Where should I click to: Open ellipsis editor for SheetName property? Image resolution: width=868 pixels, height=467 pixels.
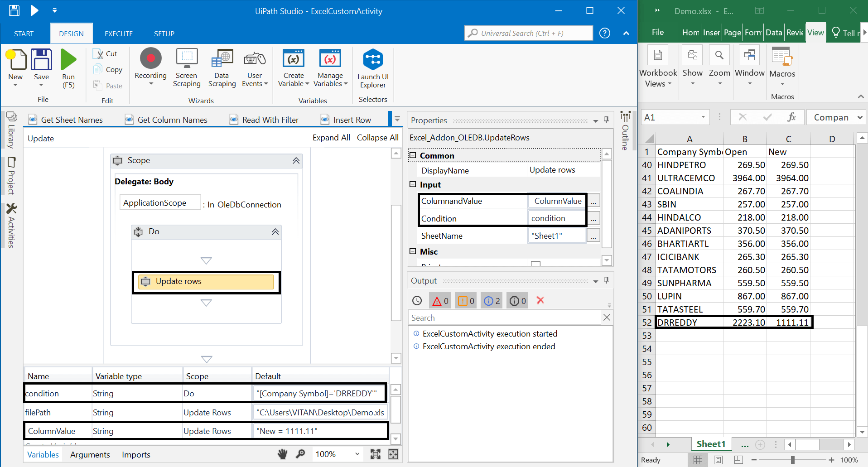pos(593,236)
